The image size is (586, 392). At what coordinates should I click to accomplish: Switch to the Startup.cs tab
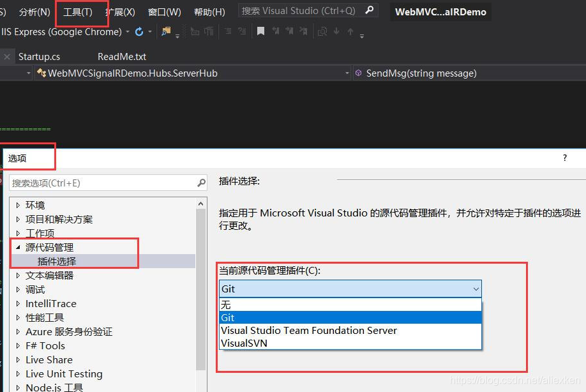pyautogui.click(x=39, y=57)
